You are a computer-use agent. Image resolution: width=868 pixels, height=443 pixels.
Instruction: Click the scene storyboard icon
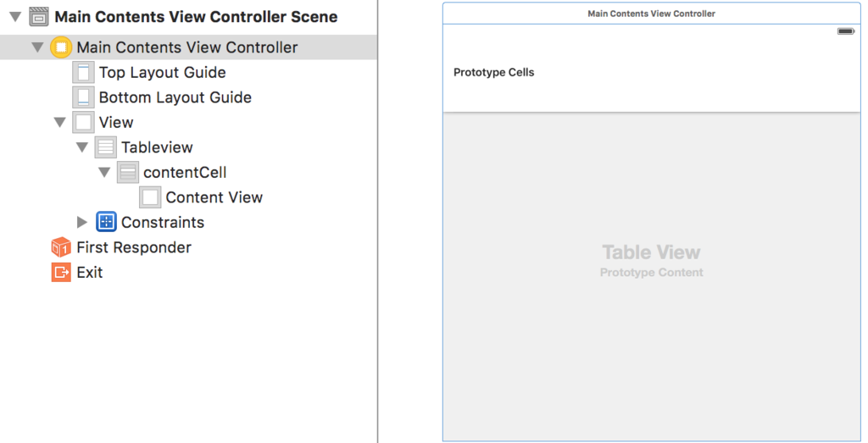39,17
